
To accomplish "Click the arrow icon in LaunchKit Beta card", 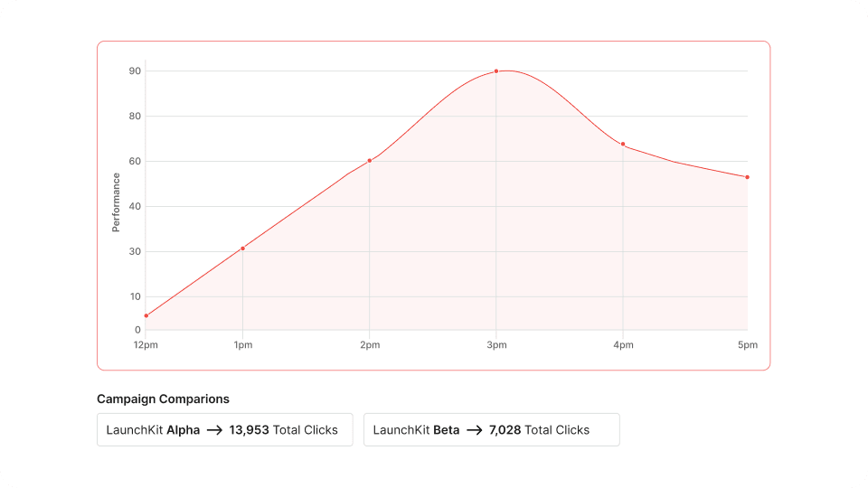I will (475, 430).
